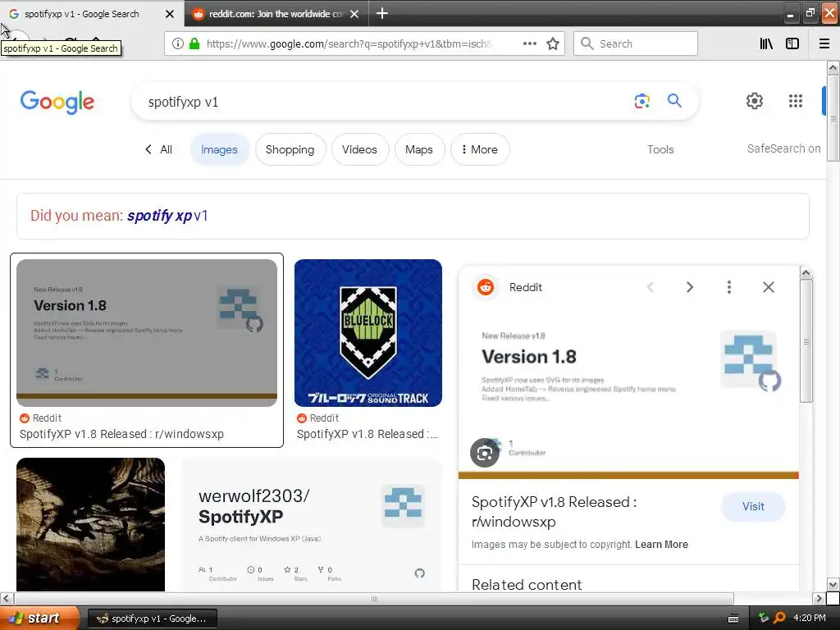The height and width of the screenshot is (630, 840).
Task: Click the blue magnifier search button in Google
Action: pos(674,100)
